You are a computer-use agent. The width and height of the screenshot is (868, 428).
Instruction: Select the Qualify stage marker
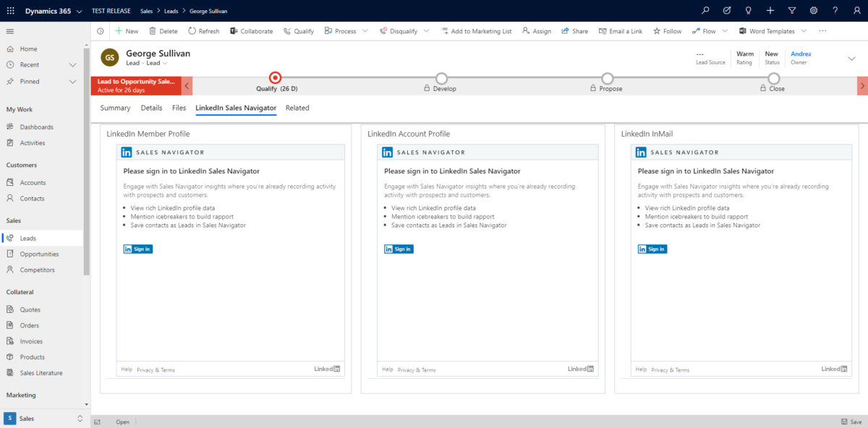pos(275,78)
